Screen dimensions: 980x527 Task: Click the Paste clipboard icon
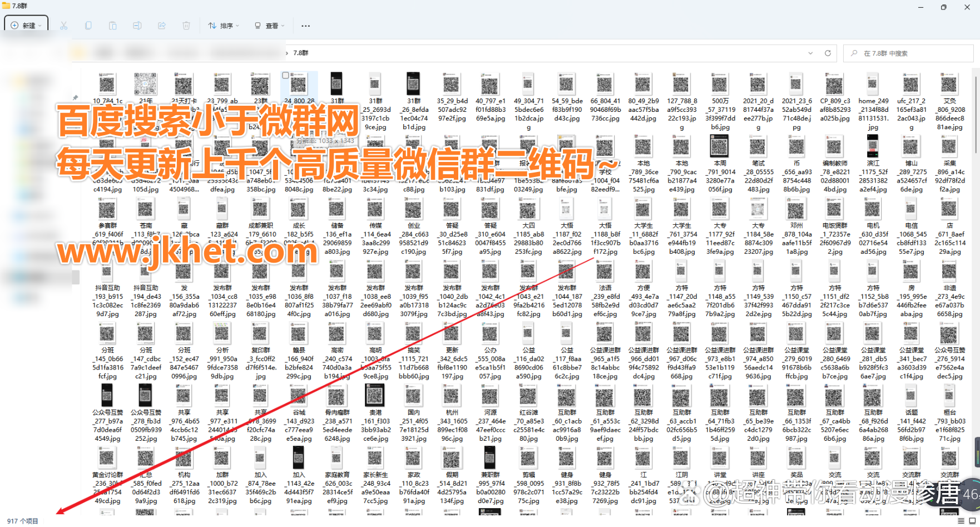click(112, 26)
